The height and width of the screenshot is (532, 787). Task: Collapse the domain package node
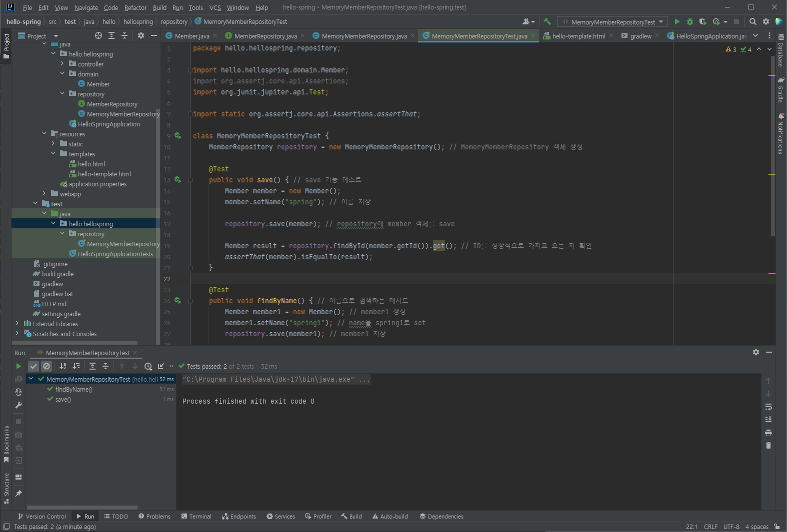point(62,73)
